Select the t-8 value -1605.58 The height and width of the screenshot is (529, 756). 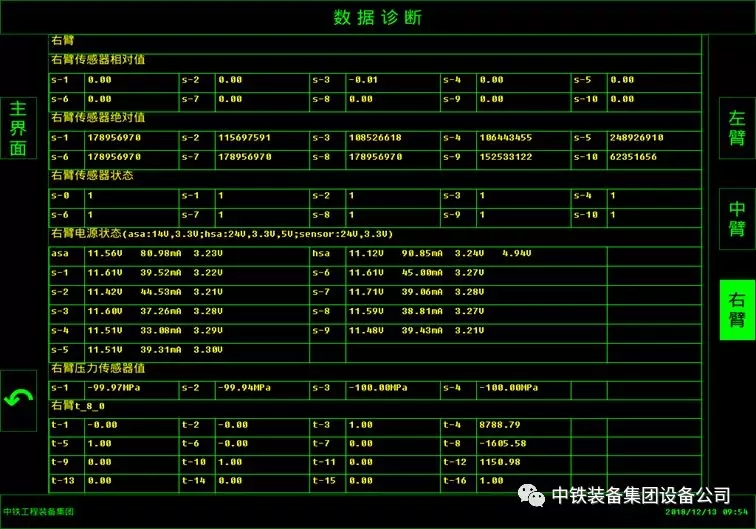point(503,443)
